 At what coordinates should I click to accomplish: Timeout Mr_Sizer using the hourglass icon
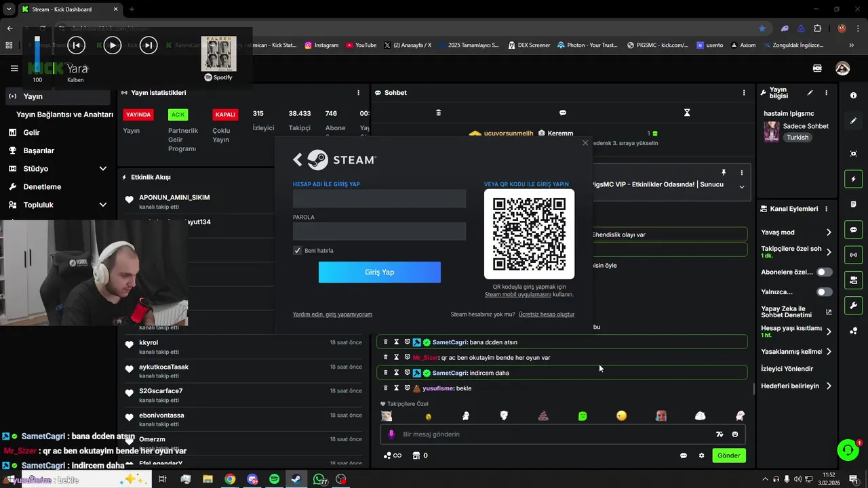point(397,357)
